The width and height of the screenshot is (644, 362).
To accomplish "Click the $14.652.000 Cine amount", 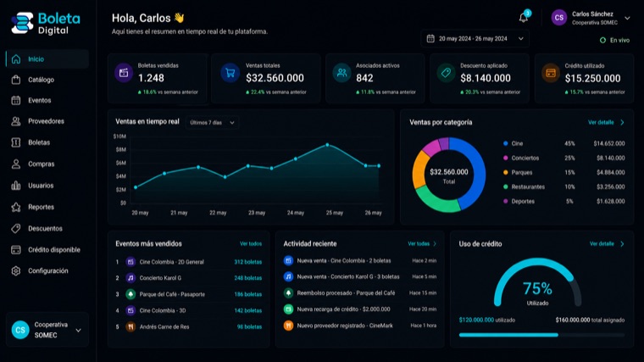I will click(609, 143).
